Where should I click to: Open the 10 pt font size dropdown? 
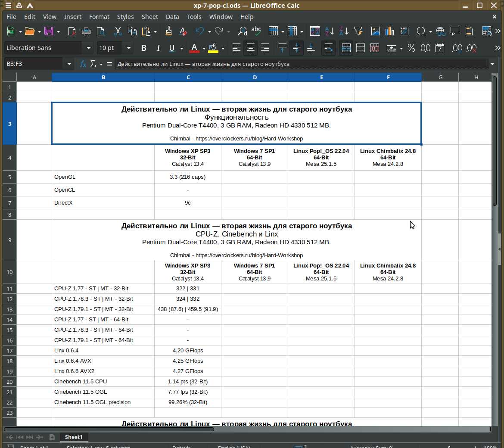(x=128, y=48)
